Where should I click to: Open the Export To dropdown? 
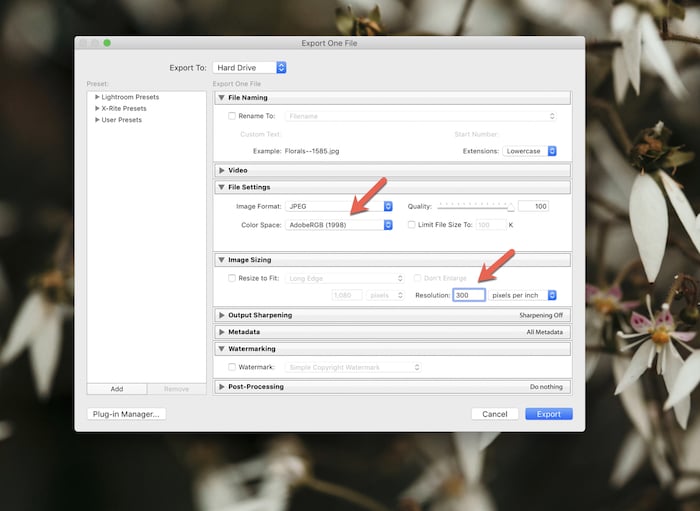pos(249,68)
